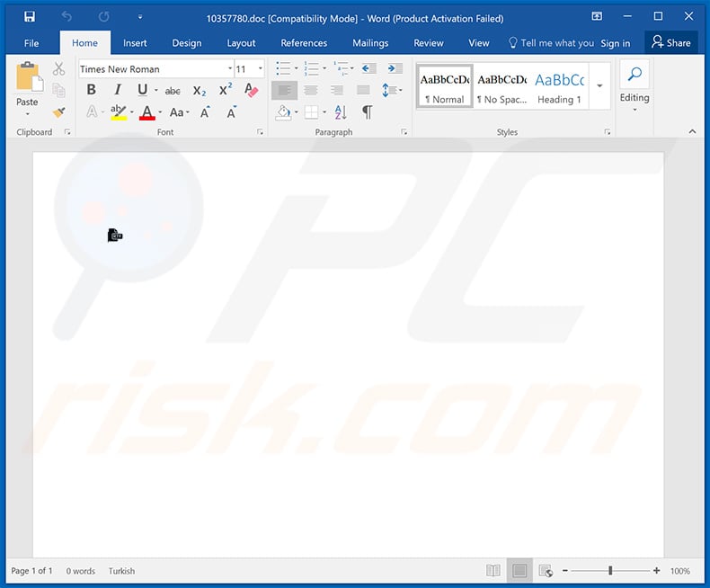The width and height of the screenshot is (710, 588).
Task: Switch to the Design tab
Action: click(187, 43)
